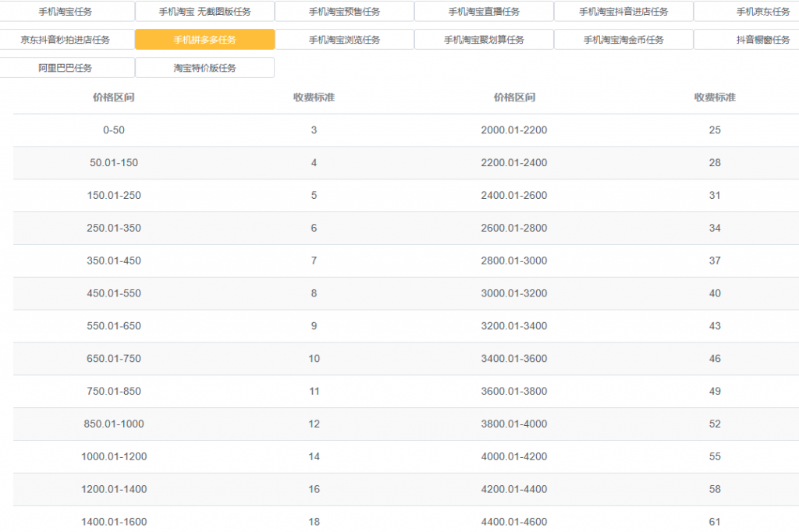Click fee value 52 for 3800.01-4000
Viewport: 799px width, 532px height.
715,424
